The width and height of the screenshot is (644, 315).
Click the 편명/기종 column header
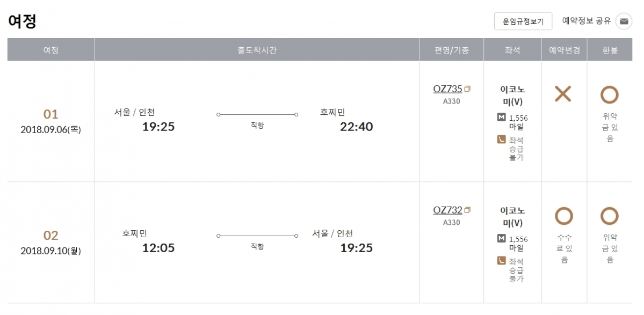pyautogui.click(x=452, y=50)
